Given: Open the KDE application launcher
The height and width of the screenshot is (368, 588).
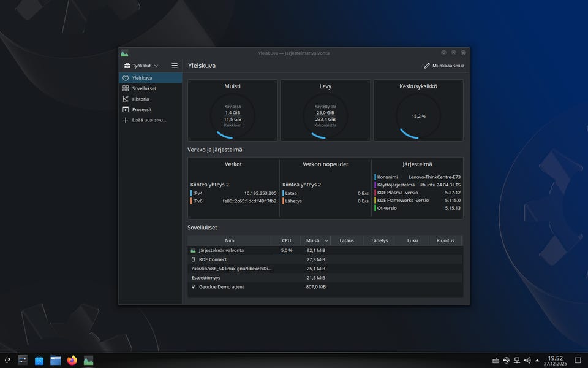Looking at the screenshot, I should (x=7, y=360).
